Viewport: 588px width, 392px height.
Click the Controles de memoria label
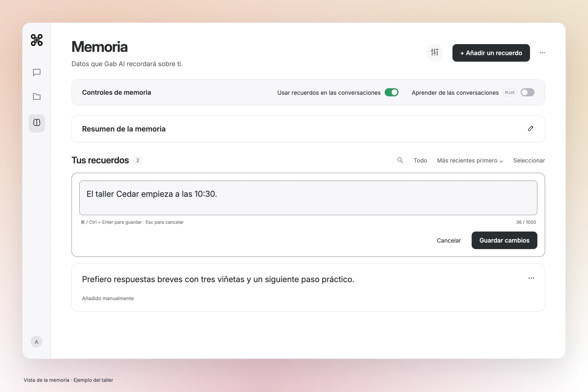coord(117,92)
